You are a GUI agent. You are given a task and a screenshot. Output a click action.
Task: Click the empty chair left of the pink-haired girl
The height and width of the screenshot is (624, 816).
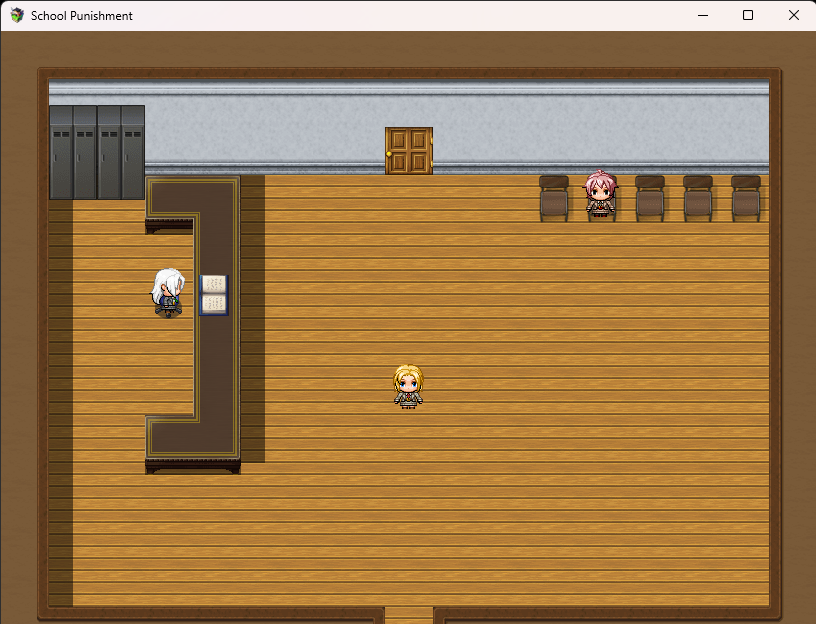click(554, 199)
